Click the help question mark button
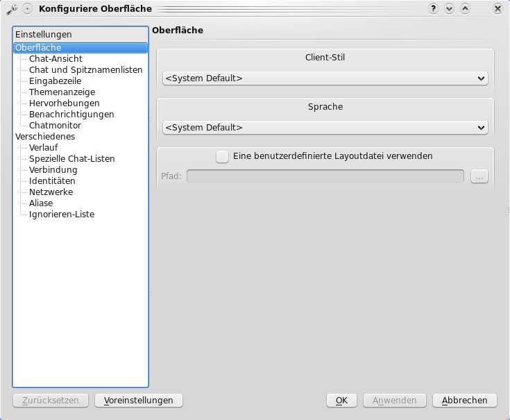 [434, 8]
